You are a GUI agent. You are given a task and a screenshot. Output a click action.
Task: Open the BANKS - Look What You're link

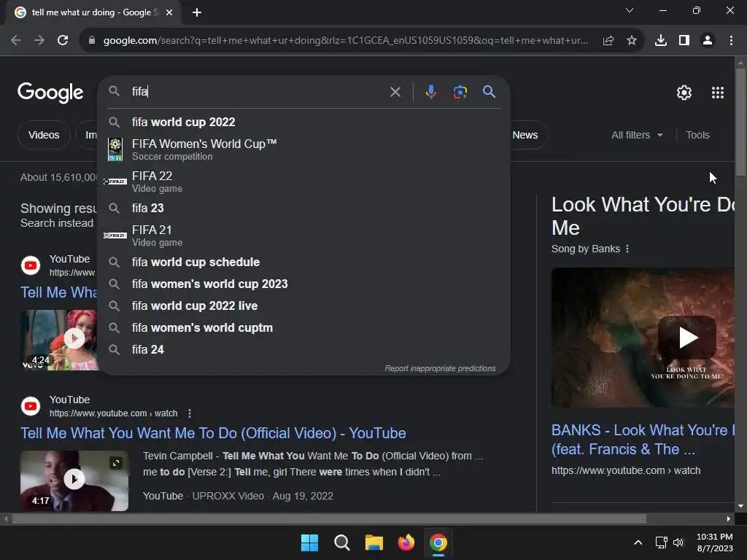pyautogui.click(x=643, y=439)
